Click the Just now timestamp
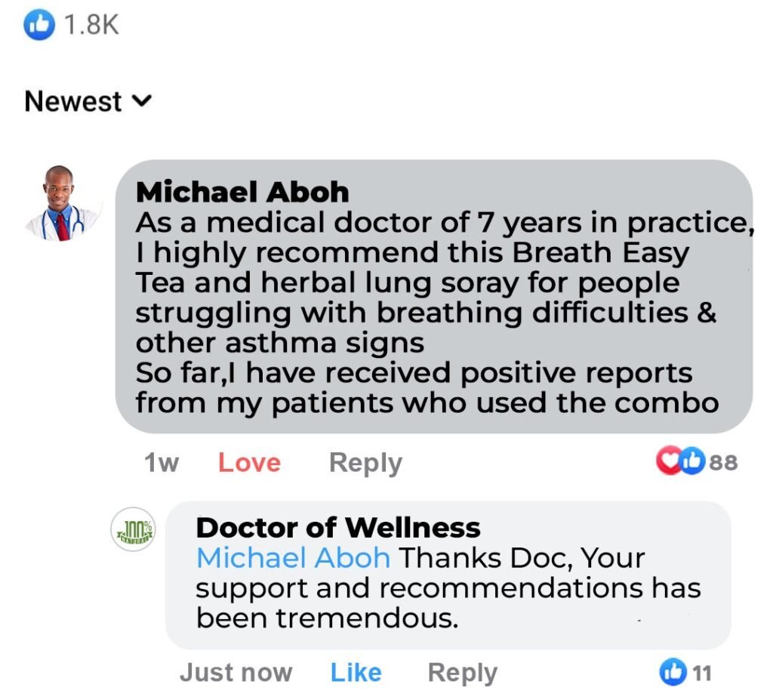This screenshot has width=773, height=700. (x=236, y=672)
